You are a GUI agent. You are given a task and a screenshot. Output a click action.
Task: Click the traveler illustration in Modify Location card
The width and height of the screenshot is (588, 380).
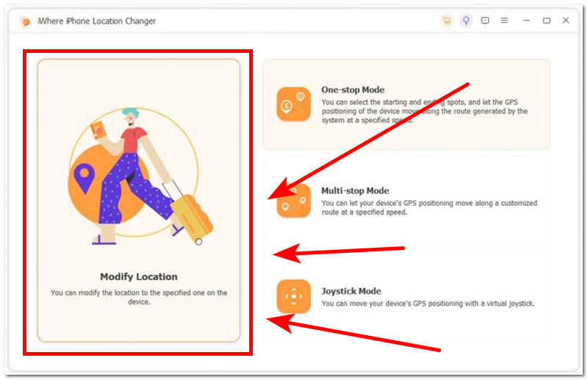[140, 176]
